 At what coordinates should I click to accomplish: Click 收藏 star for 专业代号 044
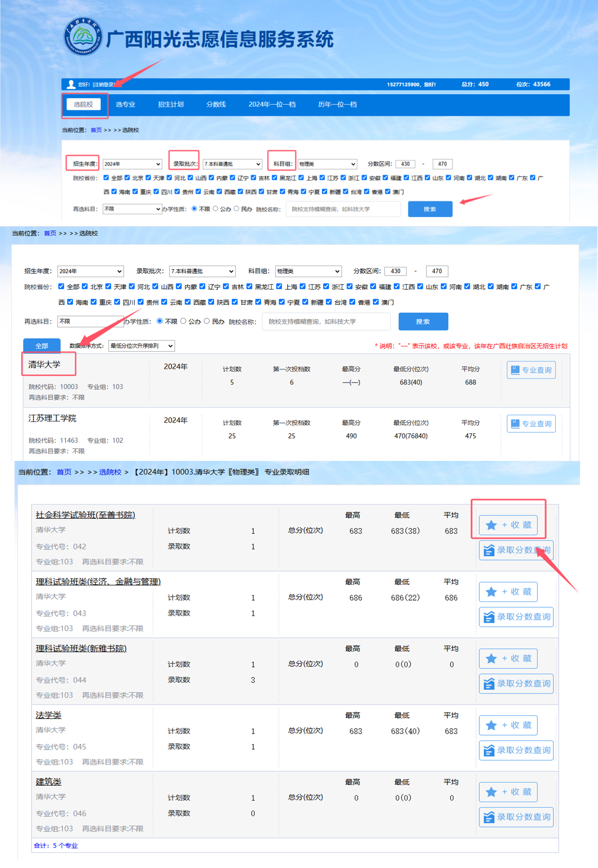point(508,658)
